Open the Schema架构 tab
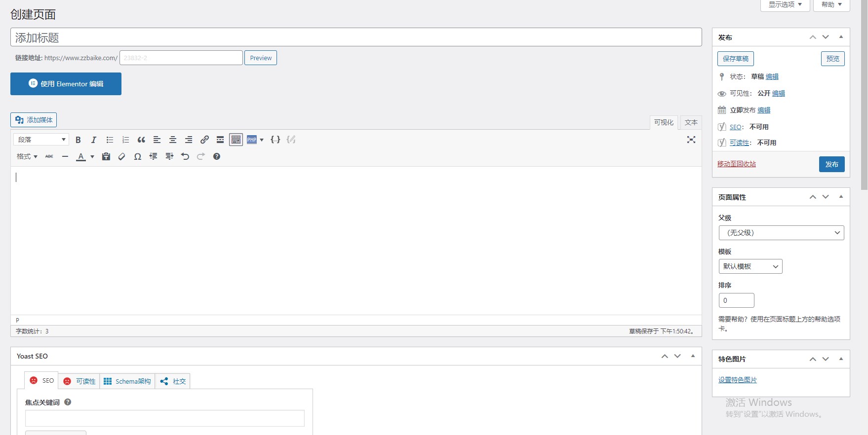868x435 pixels. coord(127,381)
